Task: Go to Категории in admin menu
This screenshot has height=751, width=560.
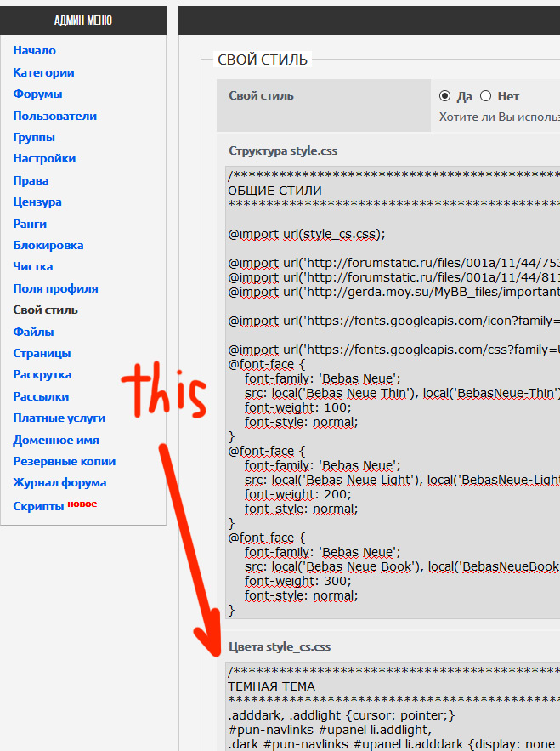Action: pos(43,73)
